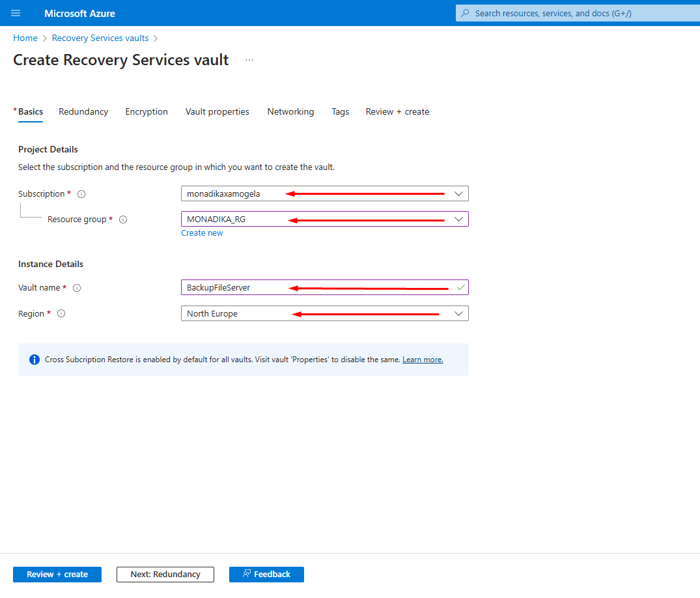Image resolution: width=700 pixels, height=598 pixels.
Task: Show info tooltip for Subscription
Action: point(81,194)
